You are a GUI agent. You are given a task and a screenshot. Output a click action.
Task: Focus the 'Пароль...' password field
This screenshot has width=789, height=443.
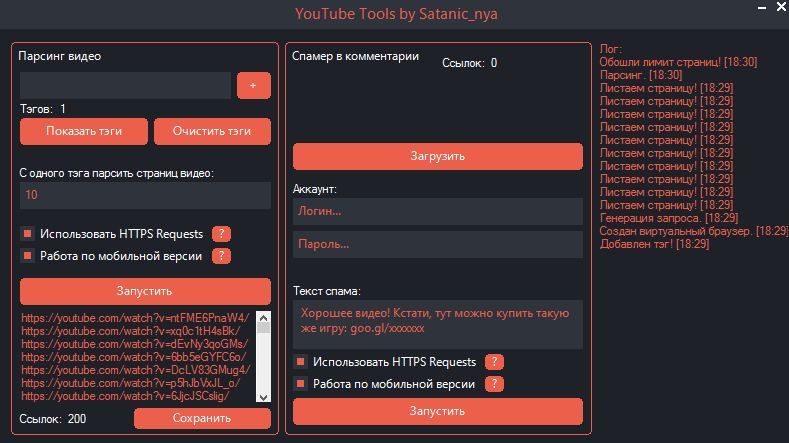pyautogui.click(x=437, y=244)
